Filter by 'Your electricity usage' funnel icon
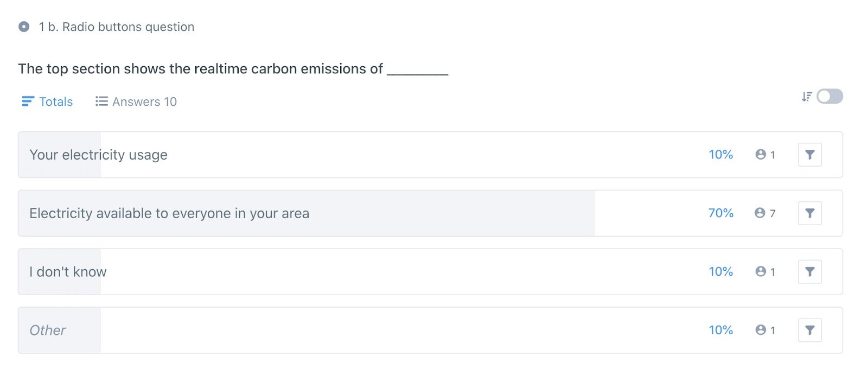Image resolution: width=868 pixels, height=375 pixels. click(809, 155)
